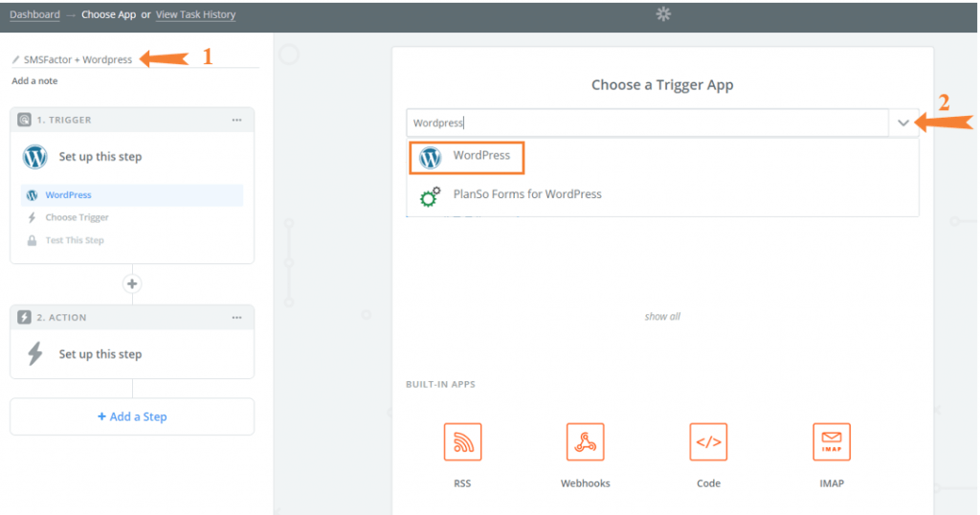The image size is (980, 515).
Task: Click the lightning bolt Action step icon
Action: coord(35,354)
